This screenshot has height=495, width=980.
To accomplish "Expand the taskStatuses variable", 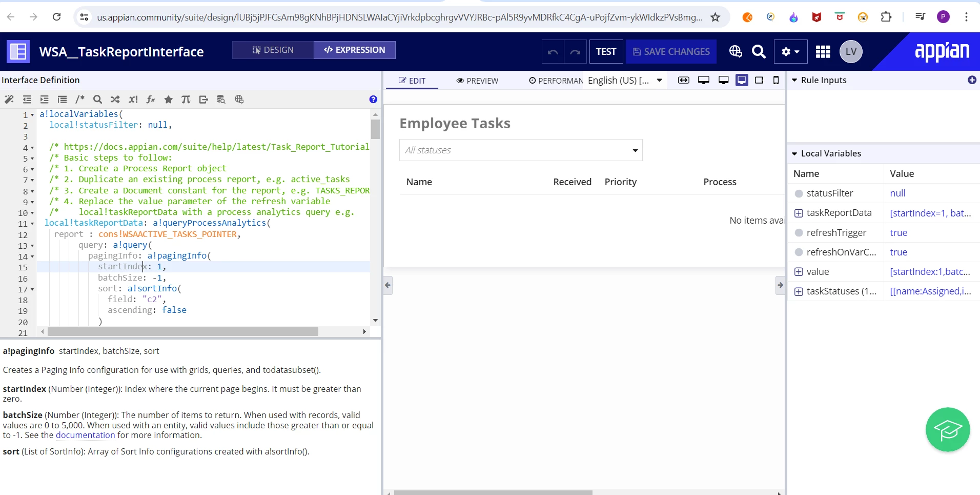I will pyautogui.click(x=799, y=291).
